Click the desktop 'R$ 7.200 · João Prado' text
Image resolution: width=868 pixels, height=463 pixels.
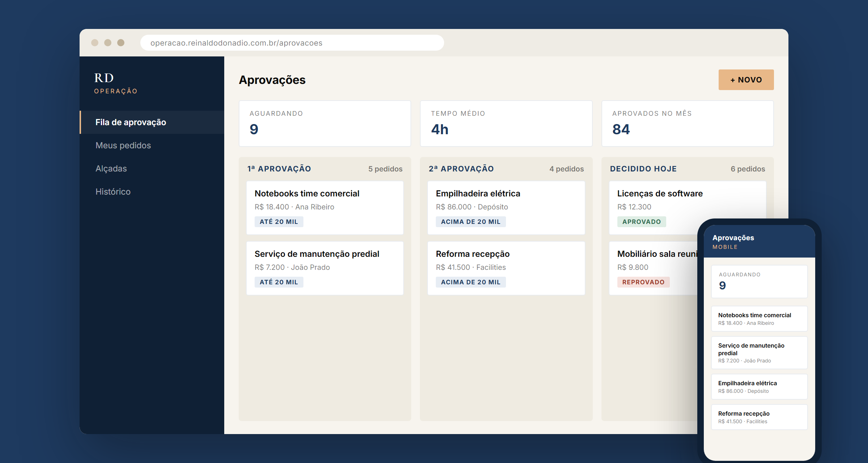292,267
